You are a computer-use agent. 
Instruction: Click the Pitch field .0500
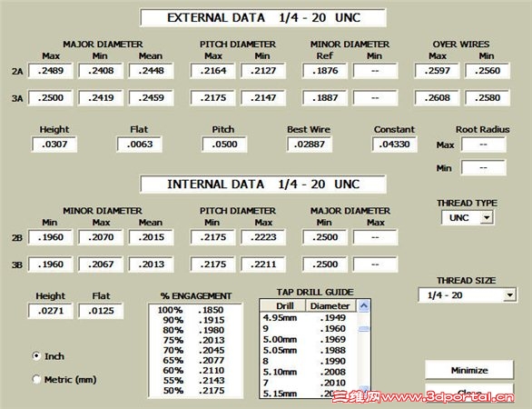224,145
